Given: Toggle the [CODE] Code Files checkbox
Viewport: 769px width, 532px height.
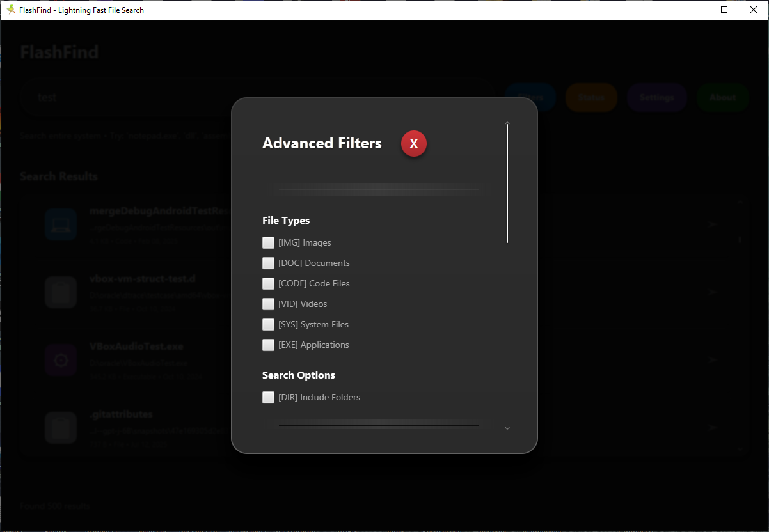Looking at the screenshot, I should (268, 284).
